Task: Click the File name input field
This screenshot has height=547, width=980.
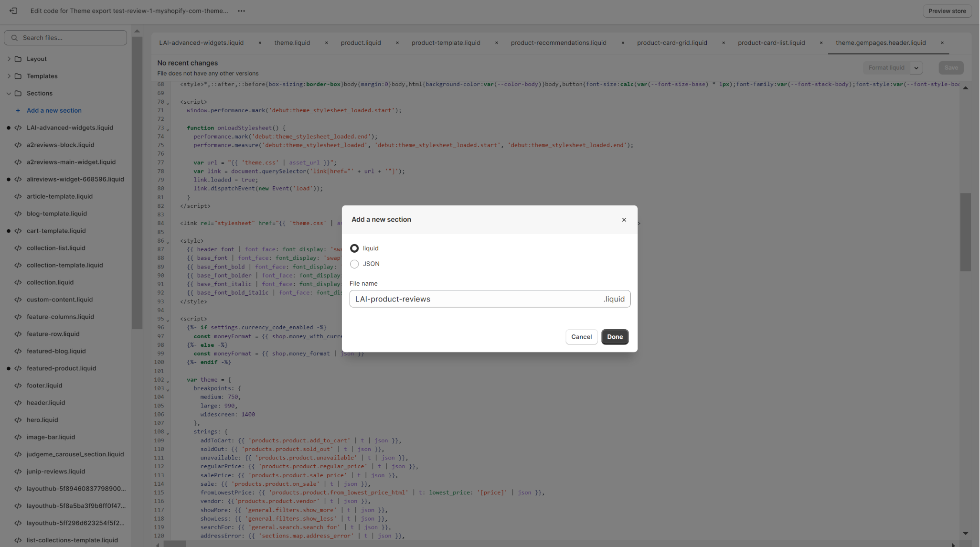Action: (x=490, y=299)
